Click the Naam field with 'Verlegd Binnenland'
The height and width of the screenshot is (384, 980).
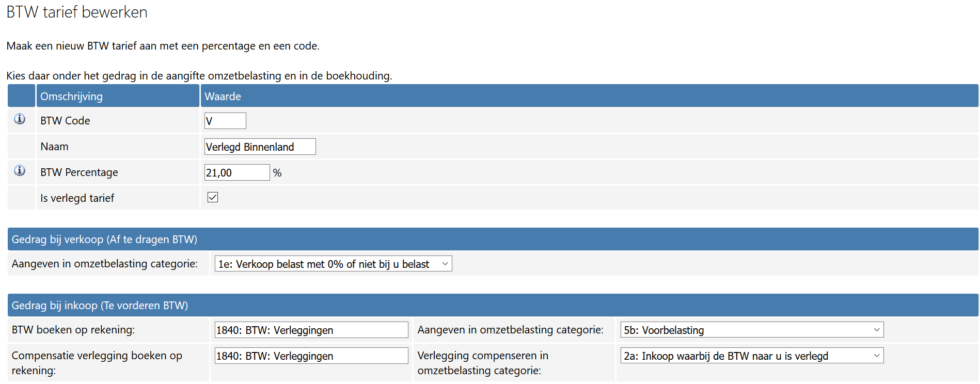(x=260, y=147)
